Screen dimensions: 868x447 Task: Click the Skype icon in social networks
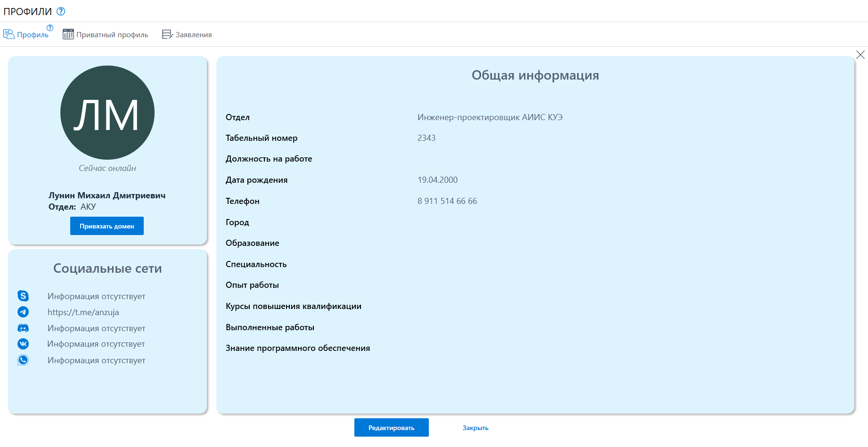(x=23, y=296)
